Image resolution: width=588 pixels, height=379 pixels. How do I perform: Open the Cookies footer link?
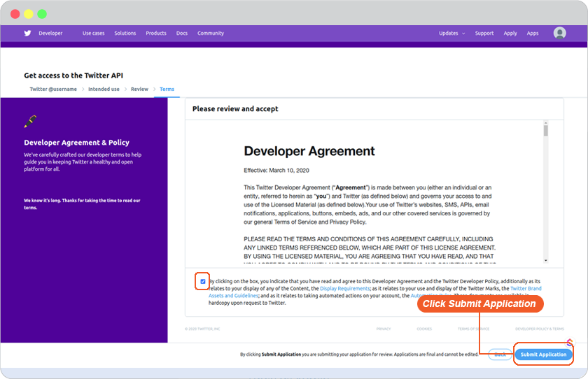[x=424, y=329]
